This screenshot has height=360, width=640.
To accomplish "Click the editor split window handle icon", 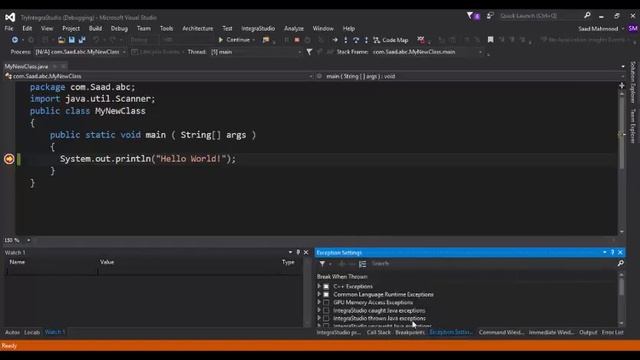I will pos(622,86).
